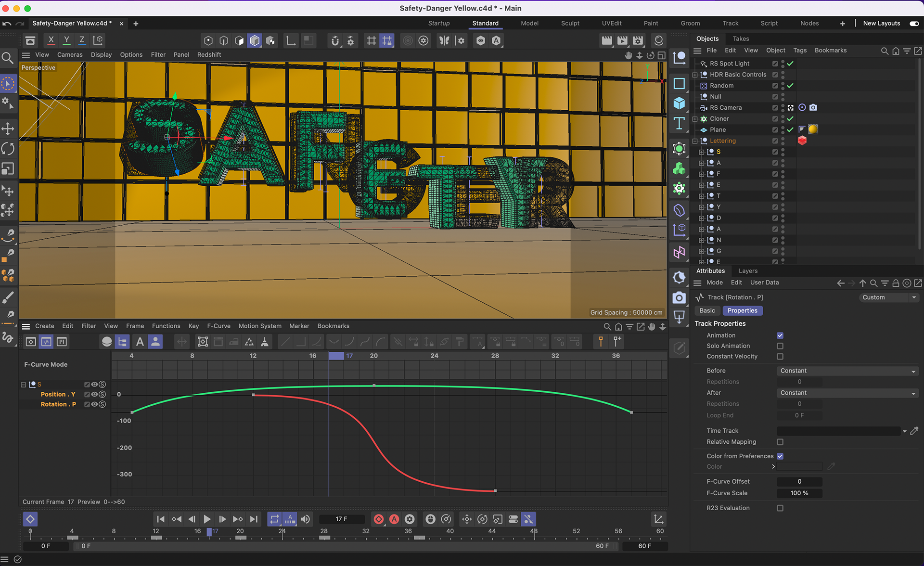Uncheck the Color from Preferences checkbox
Viewport: 924px width, 566px height.
(780, 456)
